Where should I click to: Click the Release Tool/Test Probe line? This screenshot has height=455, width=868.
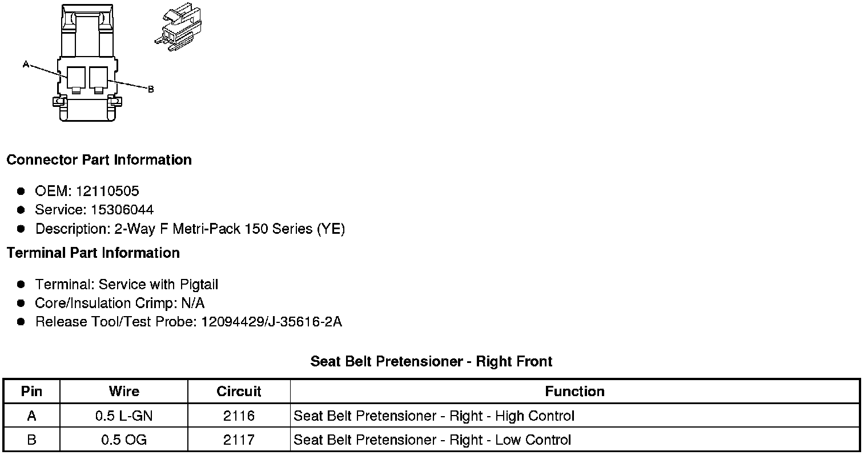188,322
